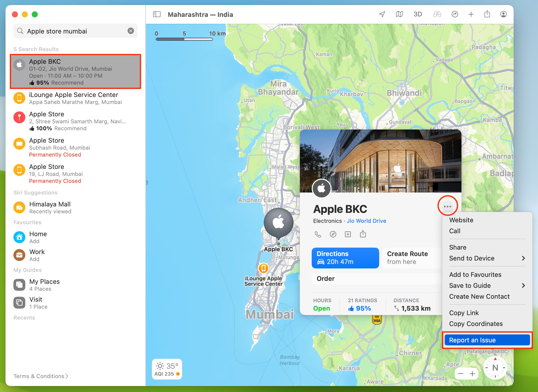Click the weather and AQI widget

[x=167, y=369]
